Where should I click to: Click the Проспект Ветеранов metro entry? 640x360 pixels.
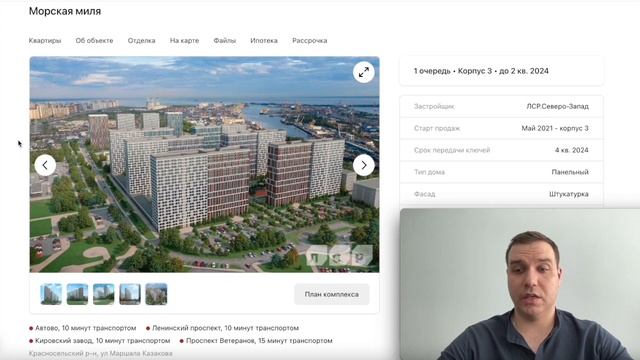256,340
